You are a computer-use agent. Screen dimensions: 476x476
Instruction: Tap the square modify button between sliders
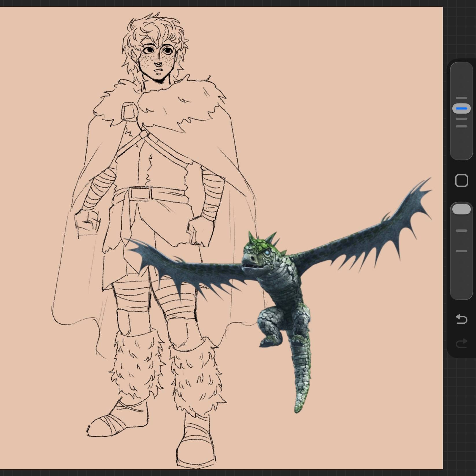(462, 181)
